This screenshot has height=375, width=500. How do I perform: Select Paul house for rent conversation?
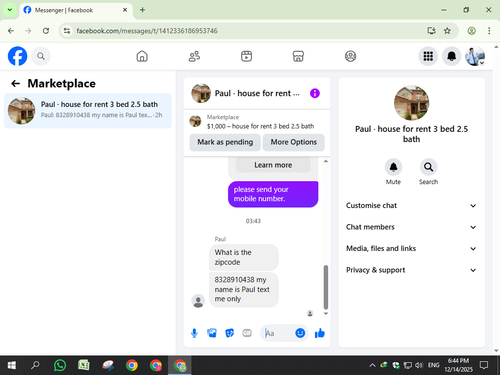[x=88, y=110]
